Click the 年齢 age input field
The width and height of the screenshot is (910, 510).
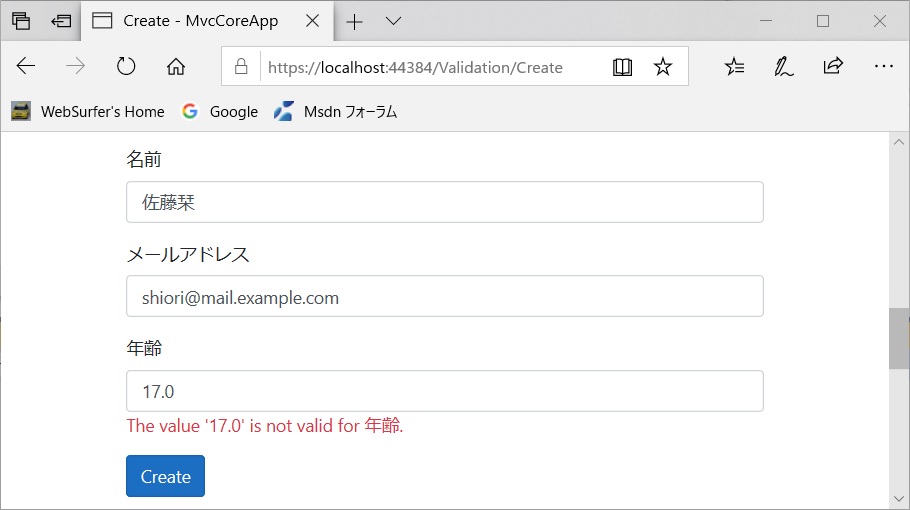pyautogui.click(x=445, y=391)
